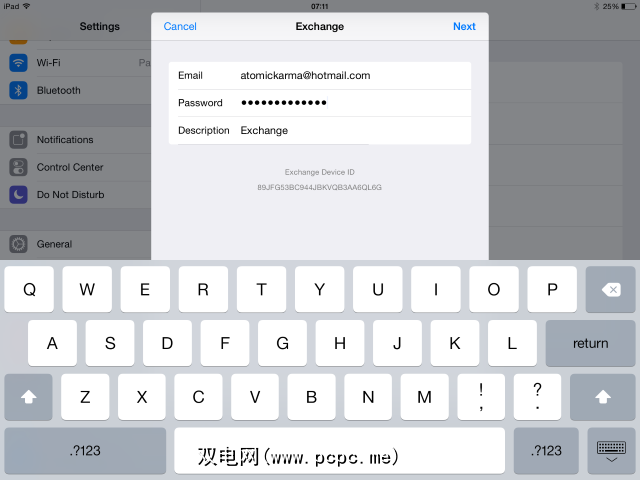This screenshot has height=480, width=640.
Task: Open Do Not Disturb row in Settings
Action: [x=76, y=195]
